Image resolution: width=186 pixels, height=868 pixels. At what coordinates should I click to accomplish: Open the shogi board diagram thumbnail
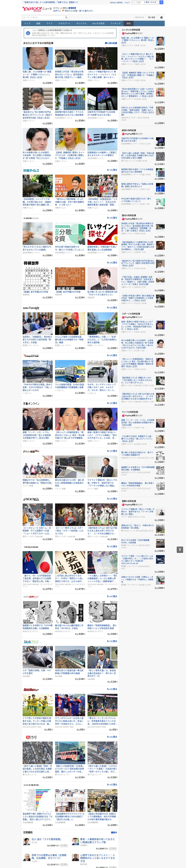(x=38, y=279)
